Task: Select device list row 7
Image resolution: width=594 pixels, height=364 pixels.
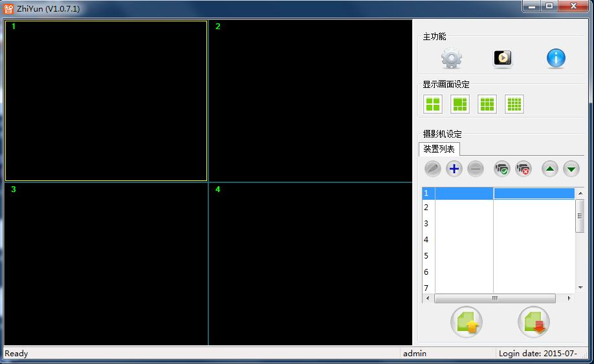Action: [x=498, y=287]
